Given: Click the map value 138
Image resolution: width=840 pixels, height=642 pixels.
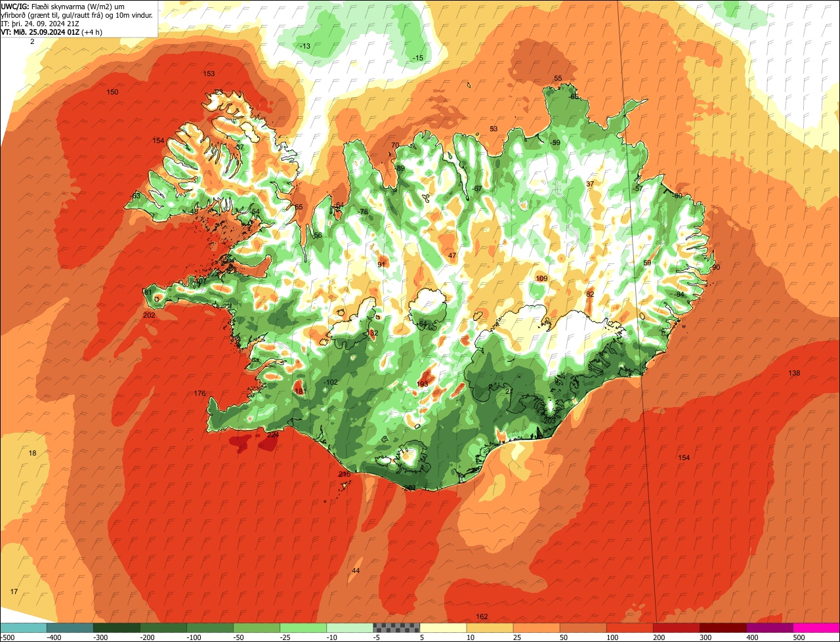Looking at the screenshot, I should click(794, 373).
